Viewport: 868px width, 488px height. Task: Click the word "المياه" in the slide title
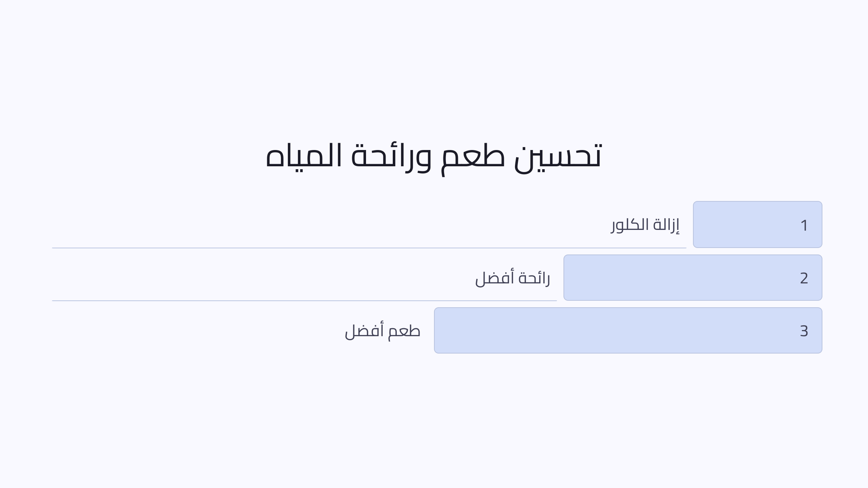(x=304, y=156)
